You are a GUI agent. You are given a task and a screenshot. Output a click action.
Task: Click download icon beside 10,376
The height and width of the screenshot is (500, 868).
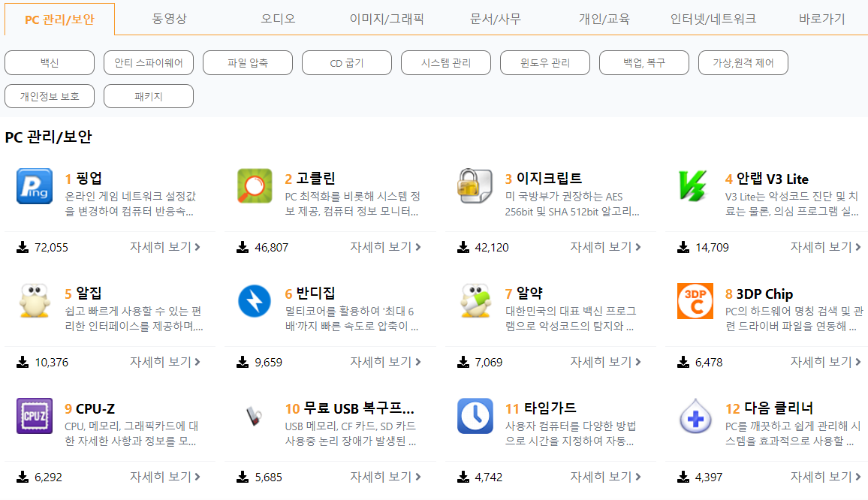23,362
